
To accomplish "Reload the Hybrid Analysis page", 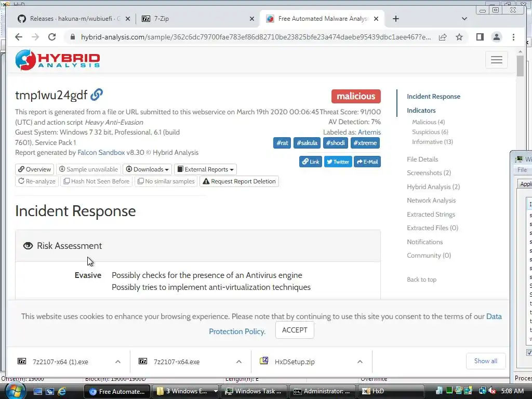I will (x=51, y=37).
